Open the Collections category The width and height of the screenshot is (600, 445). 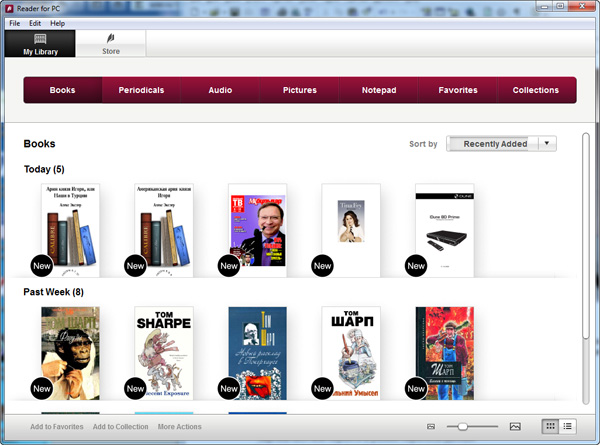[x=535, y=90]
